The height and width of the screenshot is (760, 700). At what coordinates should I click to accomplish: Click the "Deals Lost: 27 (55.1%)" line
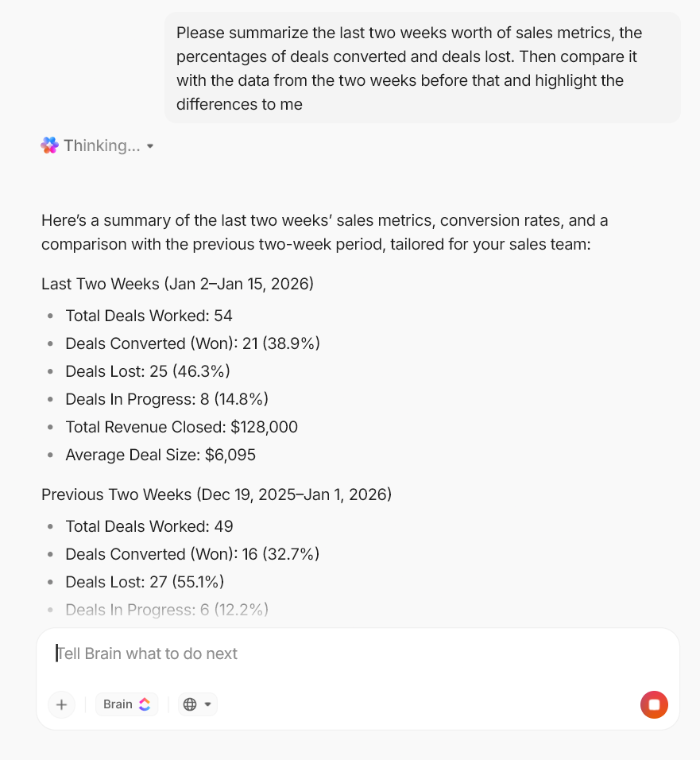pos(145,582)
